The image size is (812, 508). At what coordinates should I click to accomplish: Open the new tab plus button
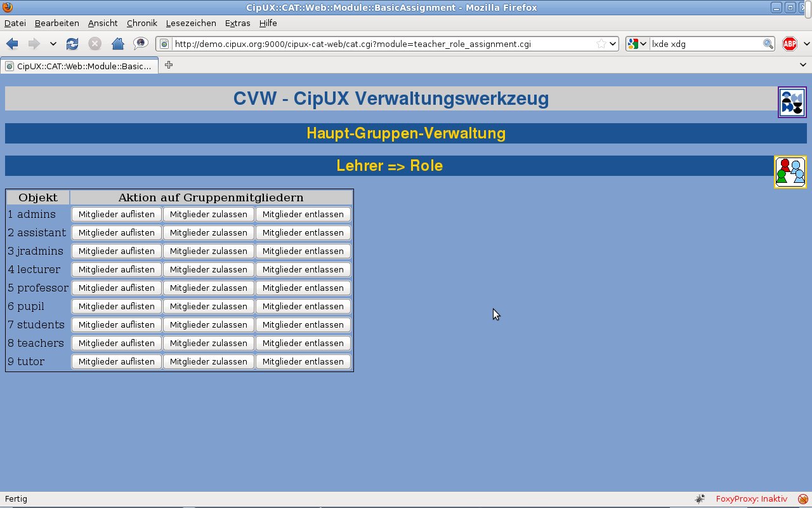(x=169, y=65)
